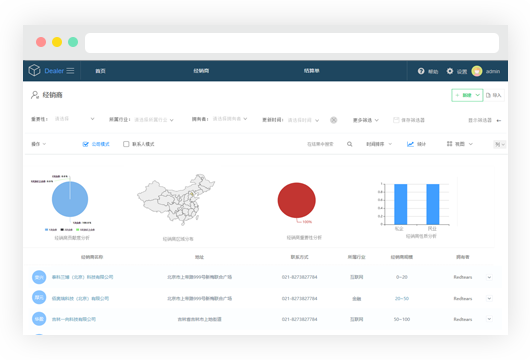Click the 拥有者 column header

click(x=462, y=257)
